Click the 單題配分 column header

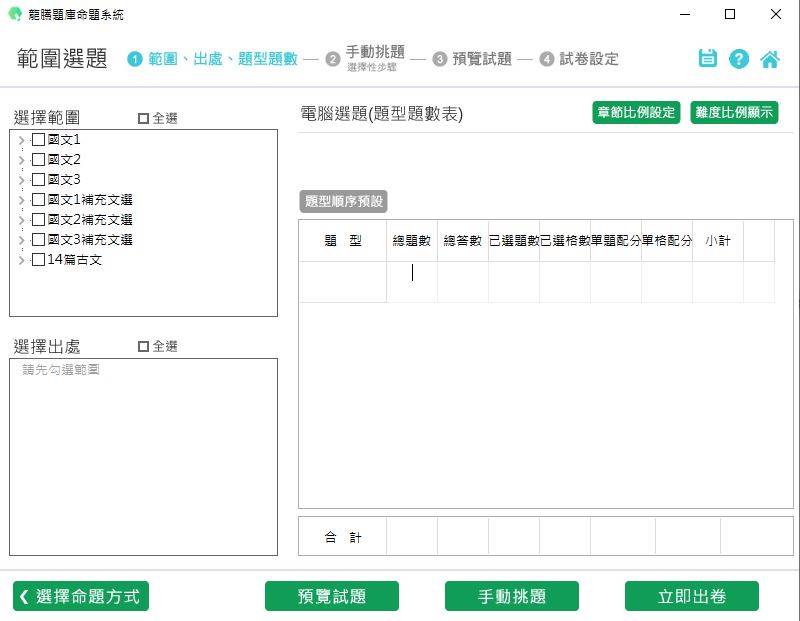(x=616, y=240)
